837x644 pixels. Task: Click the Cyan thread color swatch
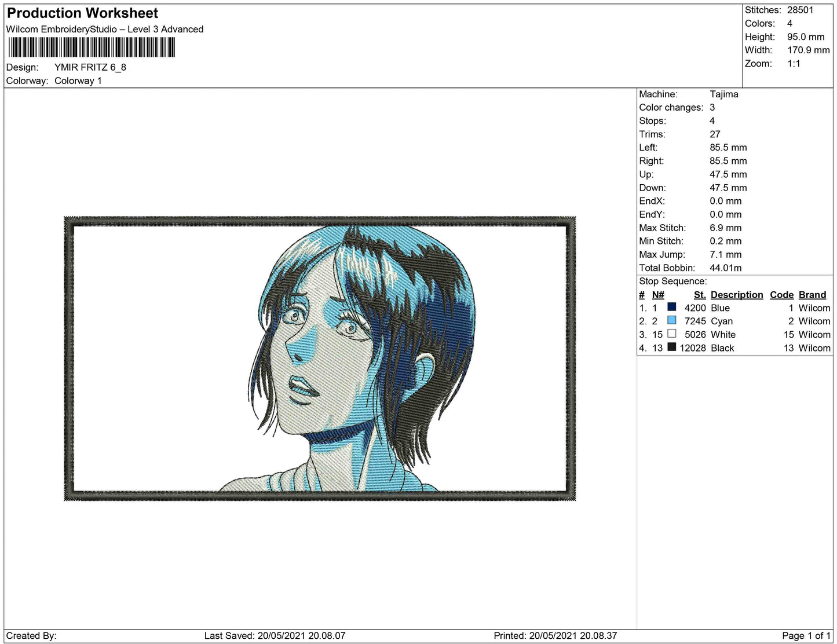click(x=671, y=321)
